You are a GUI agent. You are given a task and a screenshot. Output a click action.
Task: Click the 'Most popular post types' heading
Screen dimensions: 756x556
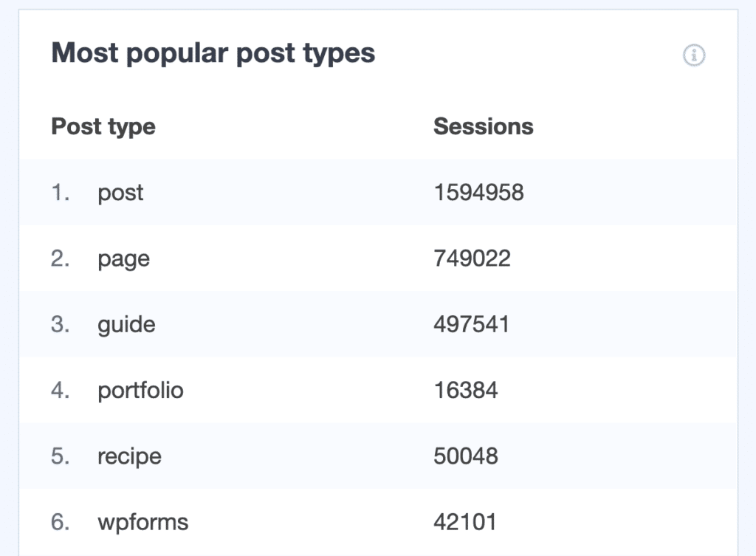pyautogui.click(x=213, y=52)
